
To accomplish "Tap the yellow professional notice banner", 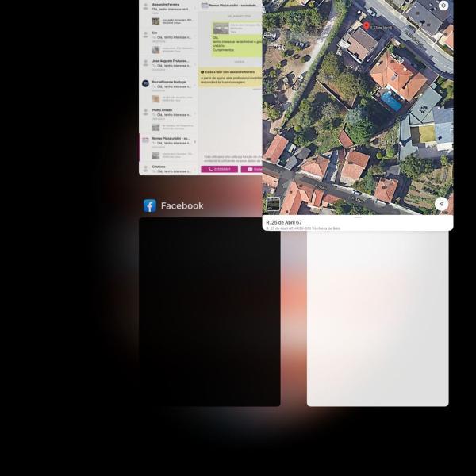I will pyautogui.click(x=230, y=77).
